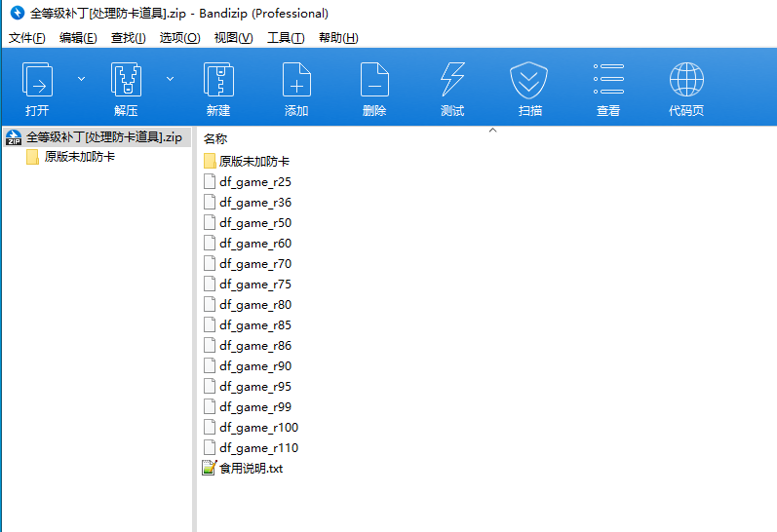Select the zip archive root in tree
Screen dimensions: 777x532
pos(97,137)
